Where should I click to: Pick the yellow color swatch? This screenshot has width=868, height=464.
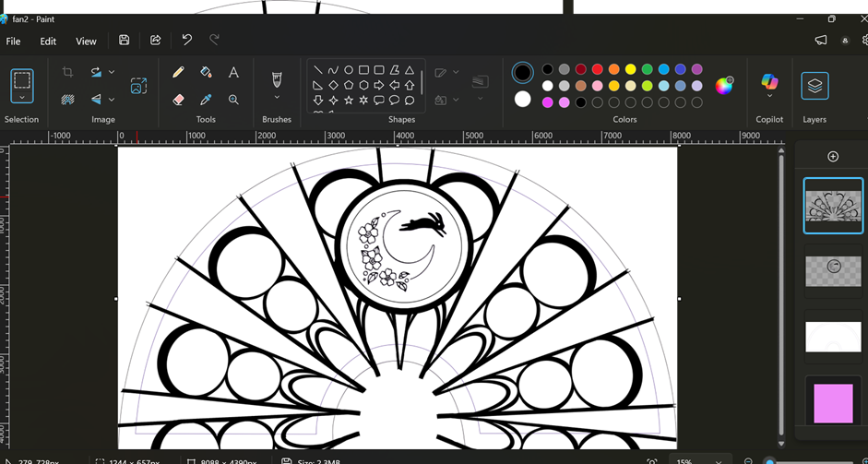tap(631, 69)
